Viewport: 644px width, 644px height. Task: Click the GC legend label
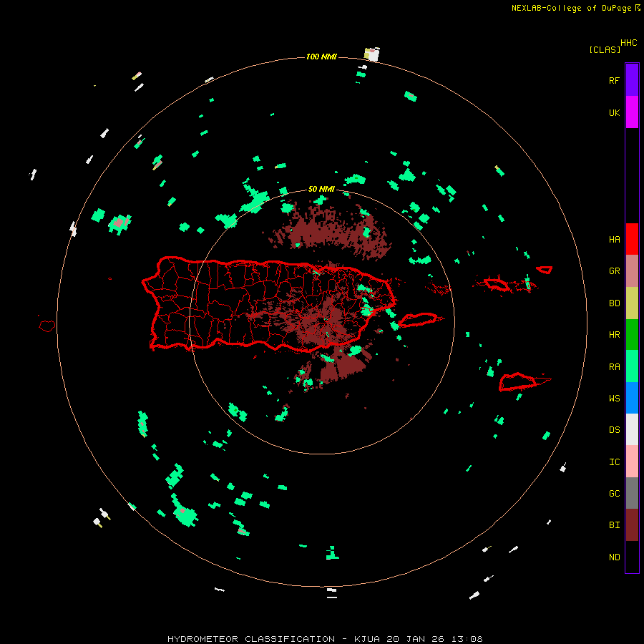point(615,493)
